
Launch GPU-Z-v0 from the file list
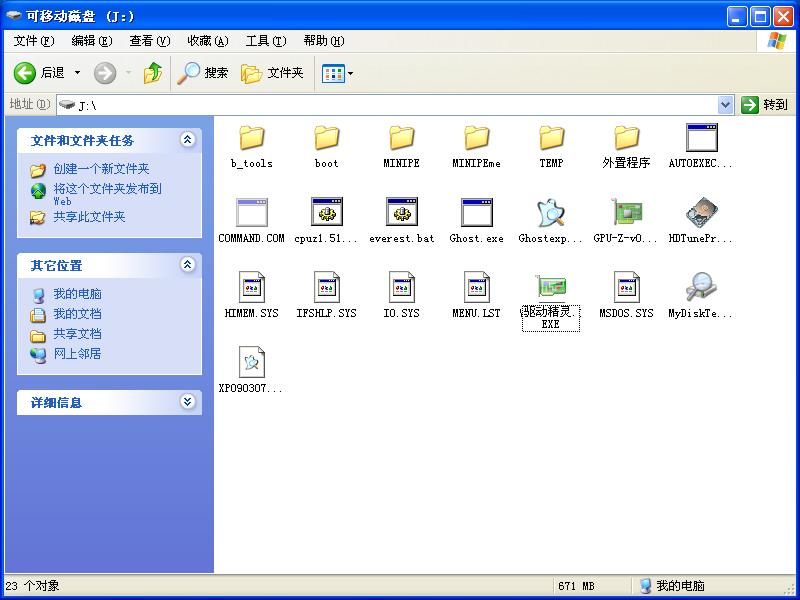[x=625, y=213]
